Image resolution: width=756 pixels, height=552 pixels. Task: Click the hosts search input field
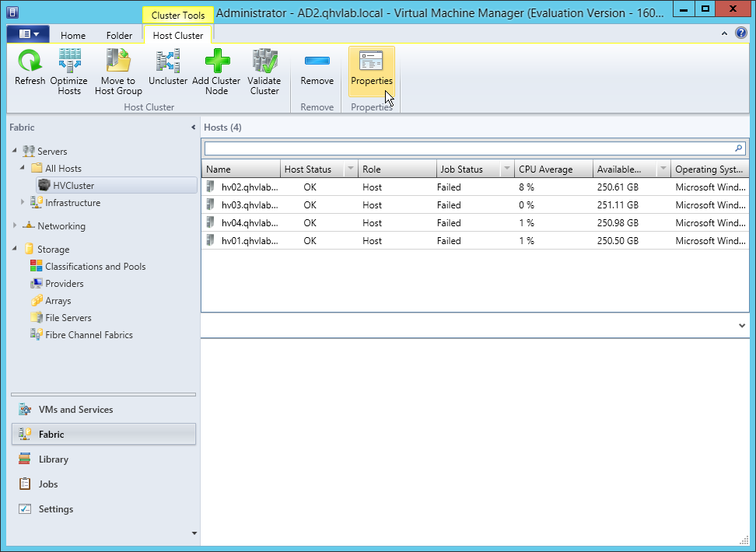[x=467, y=148]
